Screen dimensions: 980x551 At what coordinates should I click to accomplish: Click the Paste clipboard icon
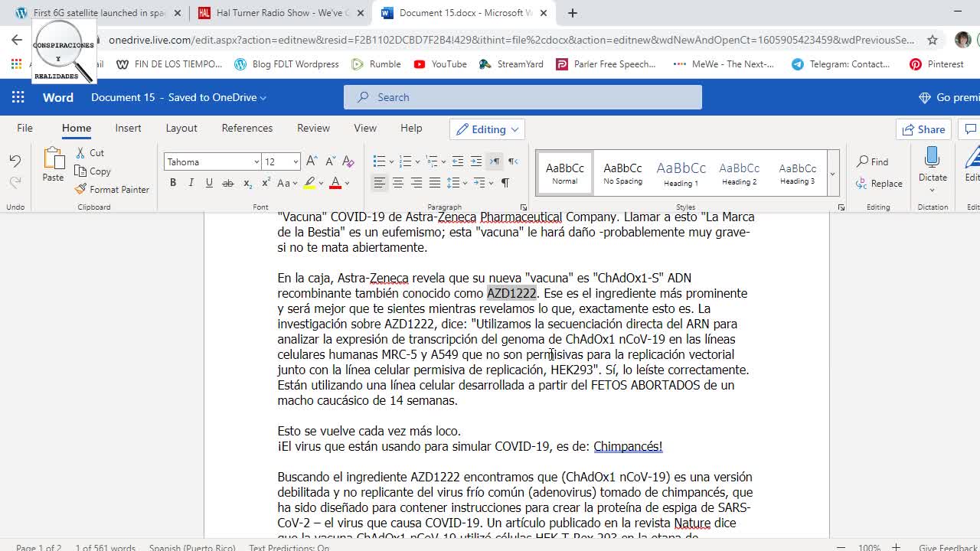tap(53, 164)
